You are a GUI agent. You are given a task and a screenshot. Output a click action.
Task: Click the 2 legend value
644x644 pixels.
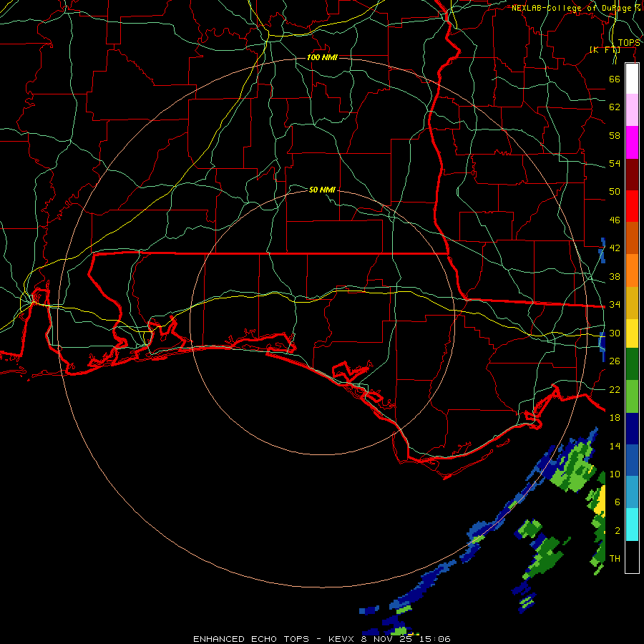pos(618,531)
